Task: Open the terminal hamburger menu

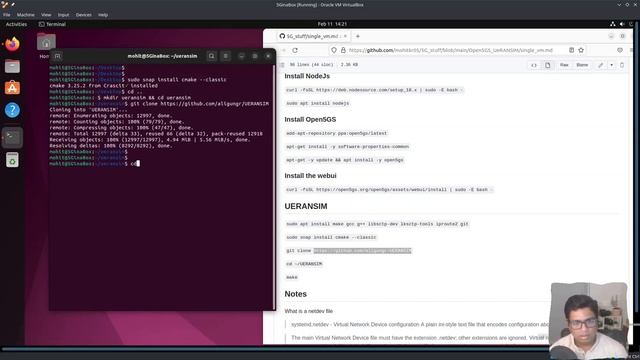Action: tap(225, 56)
